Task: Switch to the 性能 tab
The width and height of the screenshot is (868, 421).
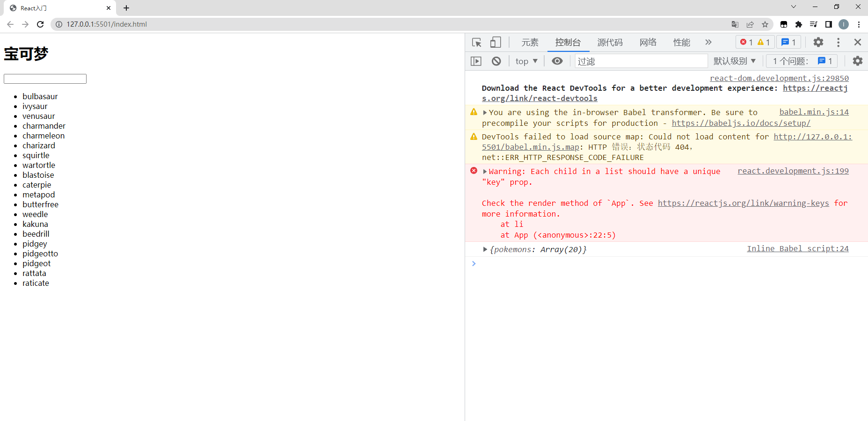Action: (x=682, y=42)
